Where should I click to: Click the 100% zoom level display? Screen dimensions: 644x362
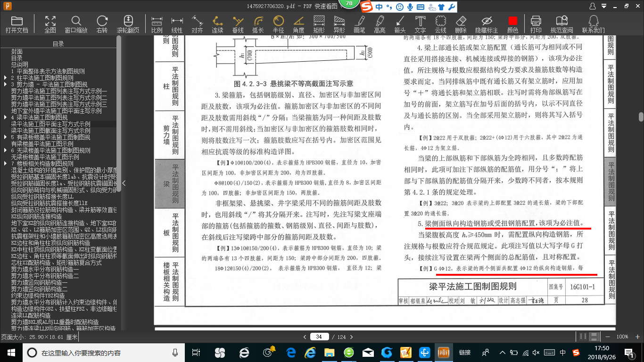pos(622,337)
